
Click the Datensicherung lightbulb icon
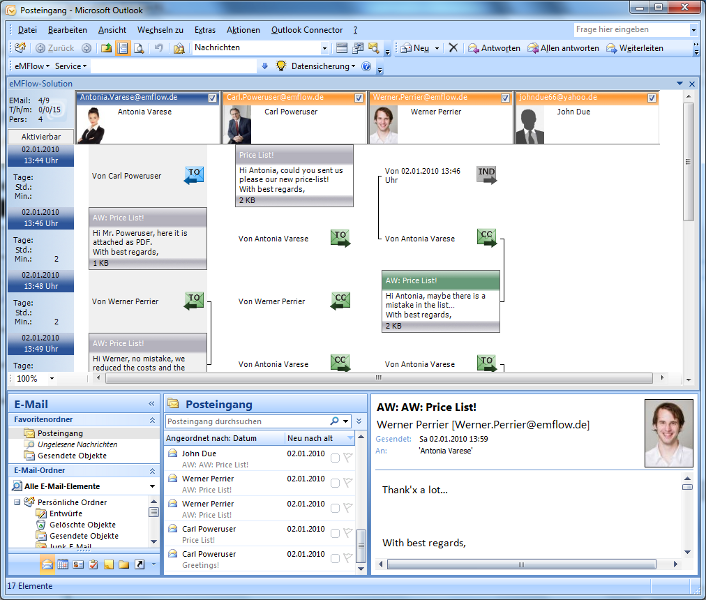point(281,66)
